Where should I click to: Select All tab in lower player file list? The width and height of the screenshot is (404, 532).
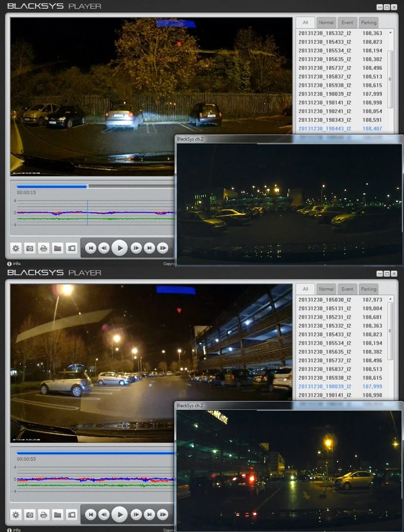[306, 289]
